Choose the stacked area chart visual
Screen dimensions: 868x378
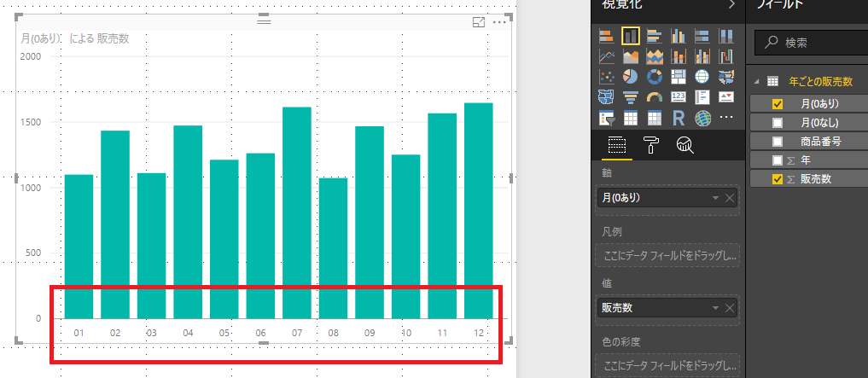[x=655, y=56]
